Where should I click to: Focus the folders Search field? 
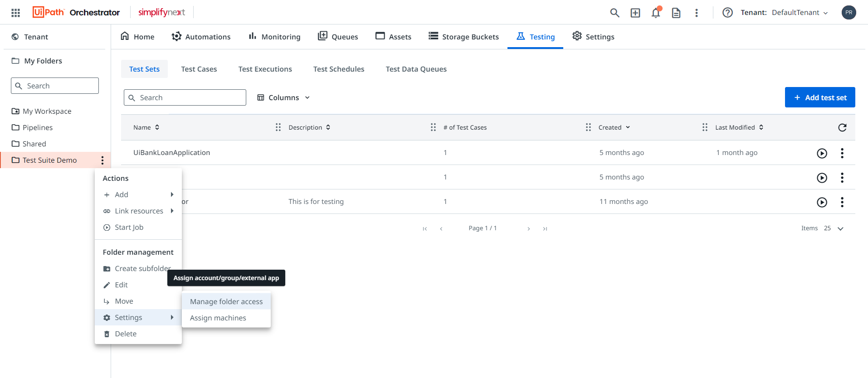pyautogui.click(x=55, y=86)
